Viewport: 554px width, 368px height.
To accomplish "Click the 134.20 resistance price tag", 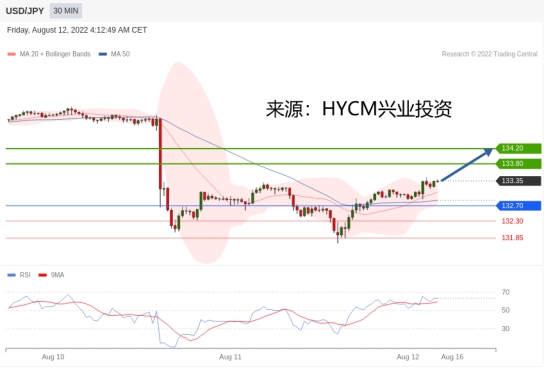I will click(x=519, y=148).
